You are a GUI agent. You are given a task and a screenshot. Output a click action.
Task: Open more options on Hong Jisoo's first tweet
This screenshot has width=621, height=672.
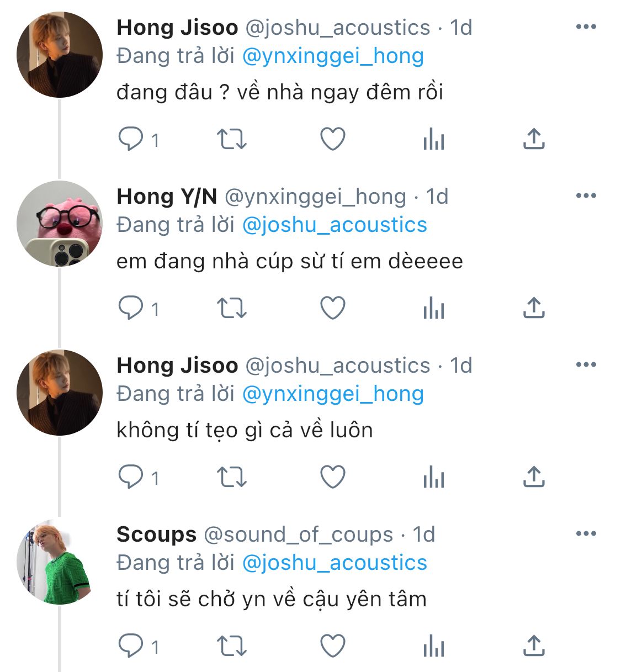pos(586,27)
